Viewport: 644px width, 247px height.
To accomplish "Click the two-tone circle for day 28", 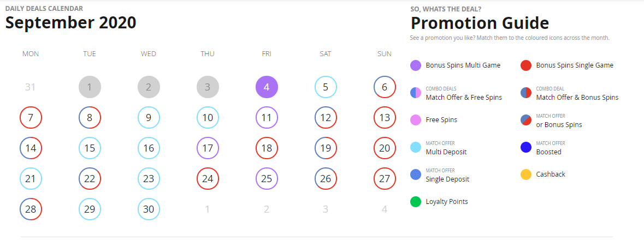I will pyautogui.click(x=31, y=209).
